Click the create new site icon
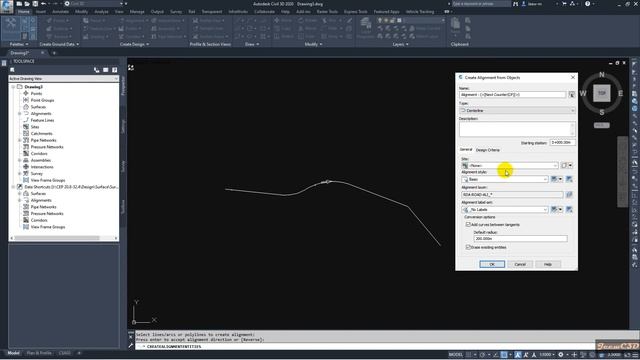 pyautogui.click(x=564, y=165)
